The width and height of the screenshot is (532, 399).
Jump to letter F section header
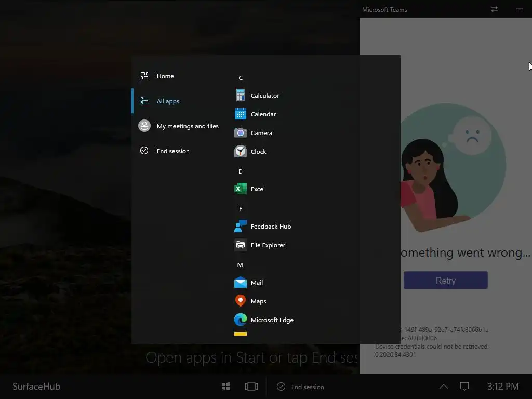point(240,209)
